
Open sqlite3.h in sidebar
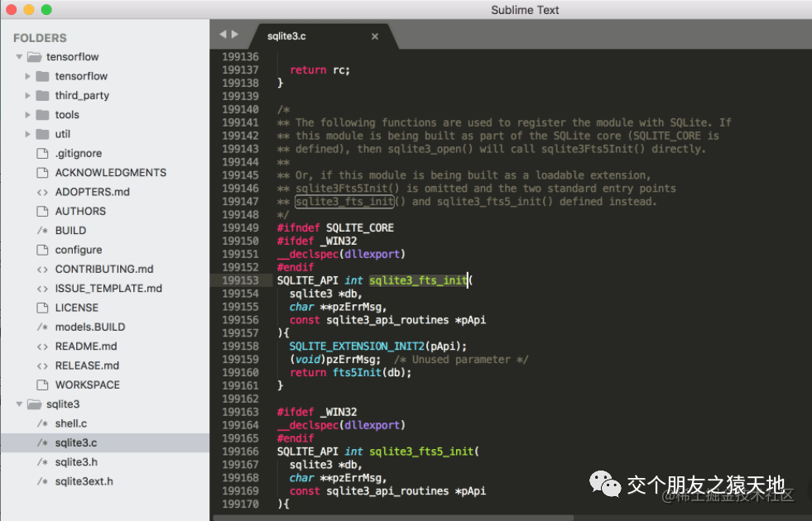[76, 462]
